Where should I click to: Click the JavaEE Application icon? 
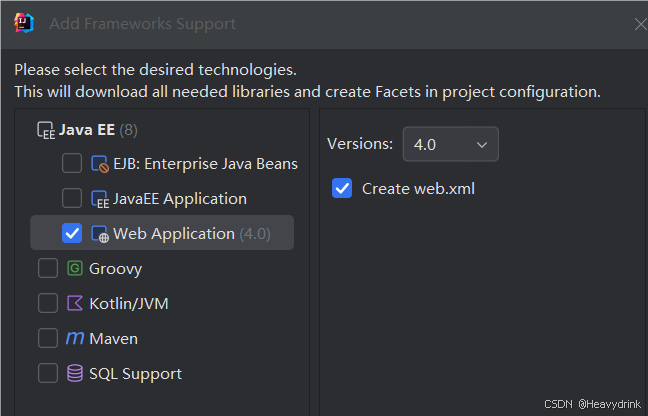100,199
